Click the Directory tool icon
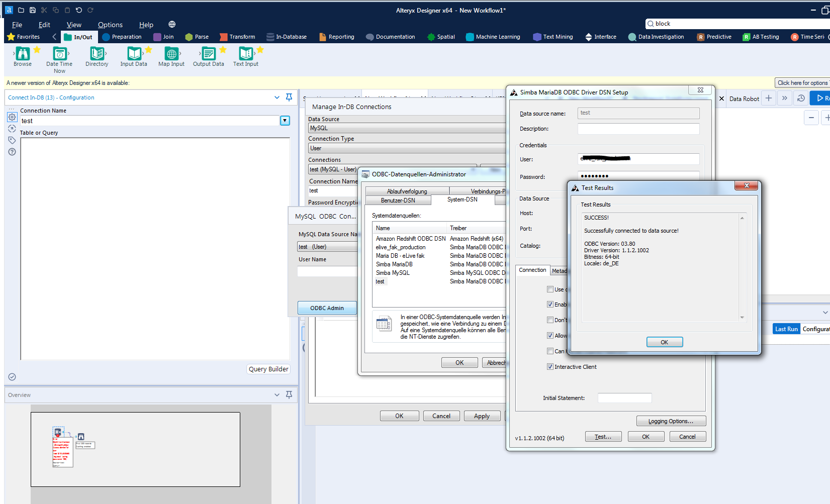The width and height of the screenshot is (830, 504). click(x=97, y=53)
